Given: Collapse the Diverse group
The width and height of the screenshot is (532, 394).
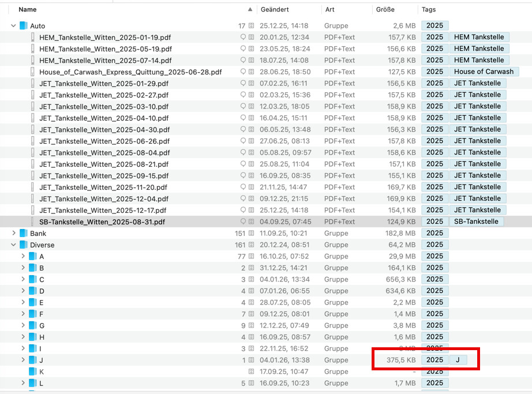Looking at the screenshot, I should click(13, 245).
